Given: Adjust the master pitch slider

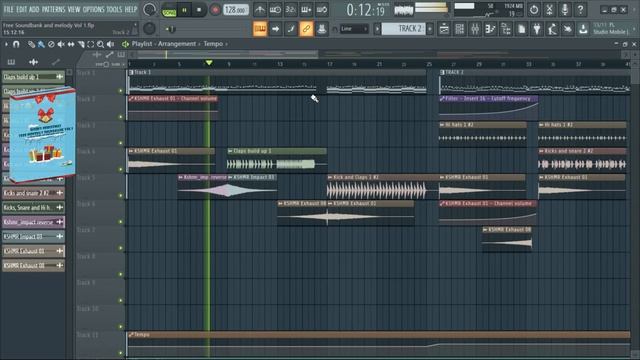Looking at the screenshot, I should click(171, 29).
